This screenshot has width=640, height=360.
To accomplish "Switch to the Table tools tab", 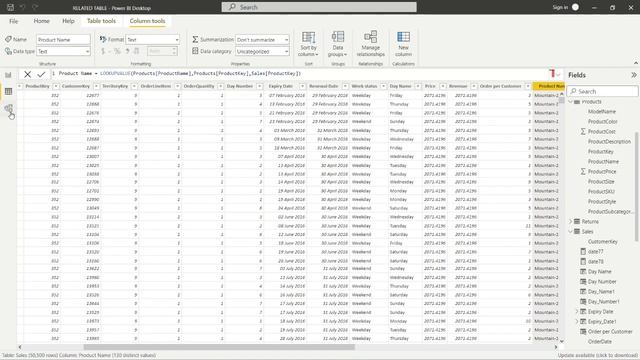I will (x=101, y=21).
